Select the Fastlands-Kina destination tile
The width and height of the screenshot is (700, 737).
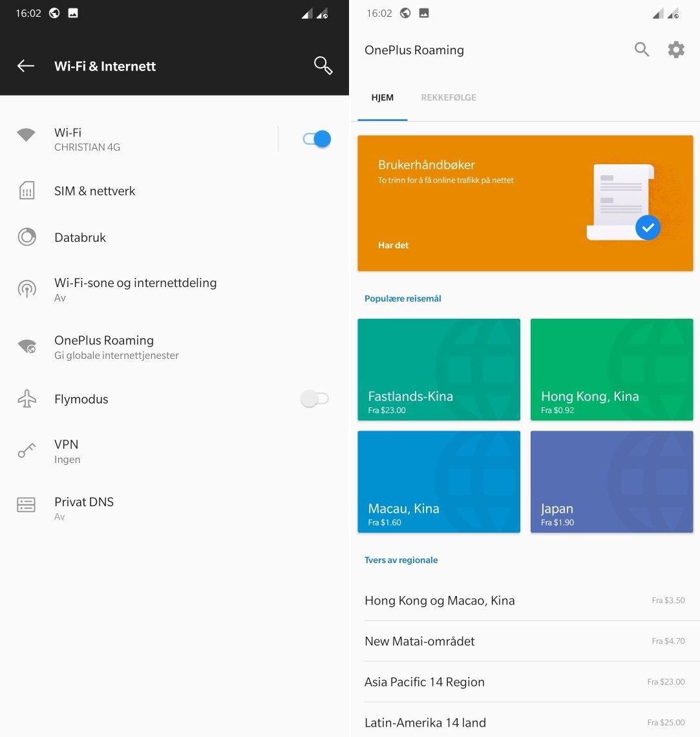tap(438, 370)
